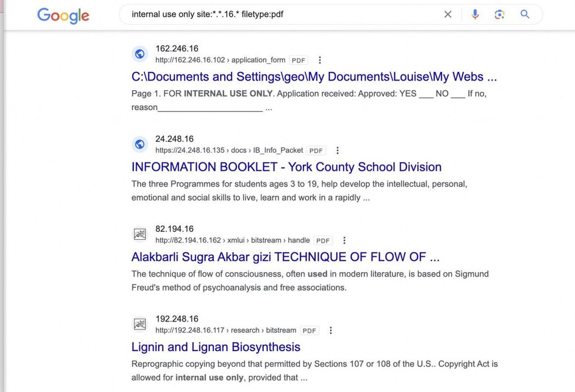Submit the search with the magnifier icon

tap(525, 15)
